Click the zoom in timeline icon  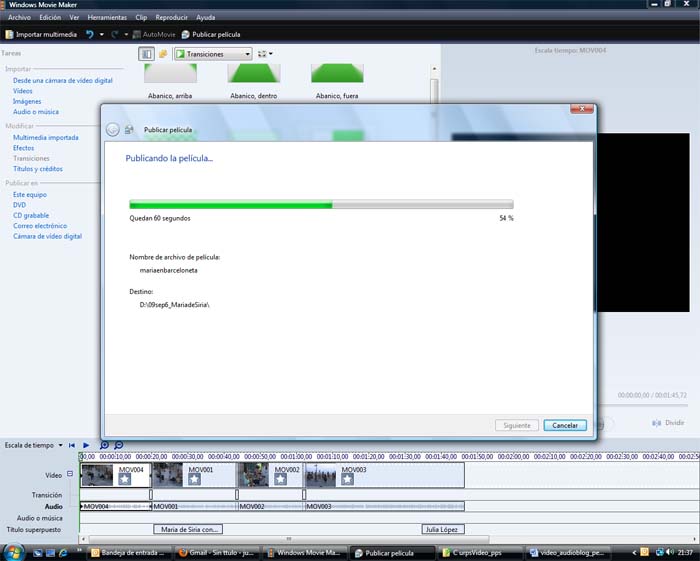click(x=104, y=445)
